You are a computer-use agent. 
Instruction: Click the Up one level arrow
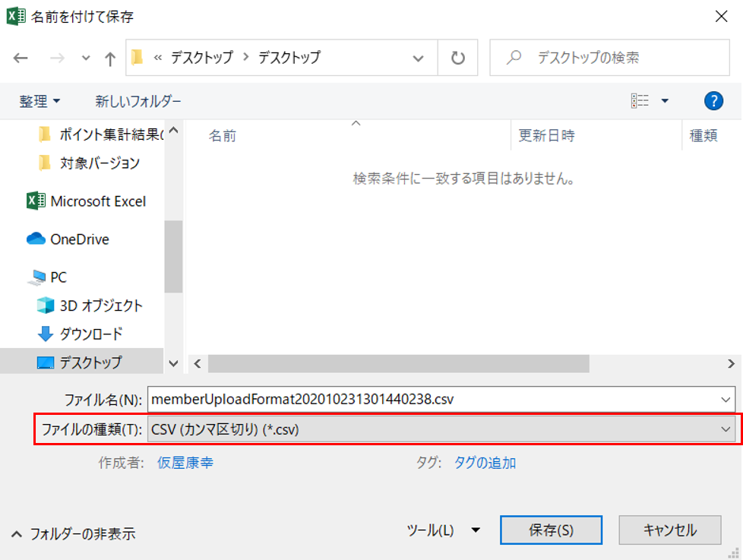click(109, 58)
